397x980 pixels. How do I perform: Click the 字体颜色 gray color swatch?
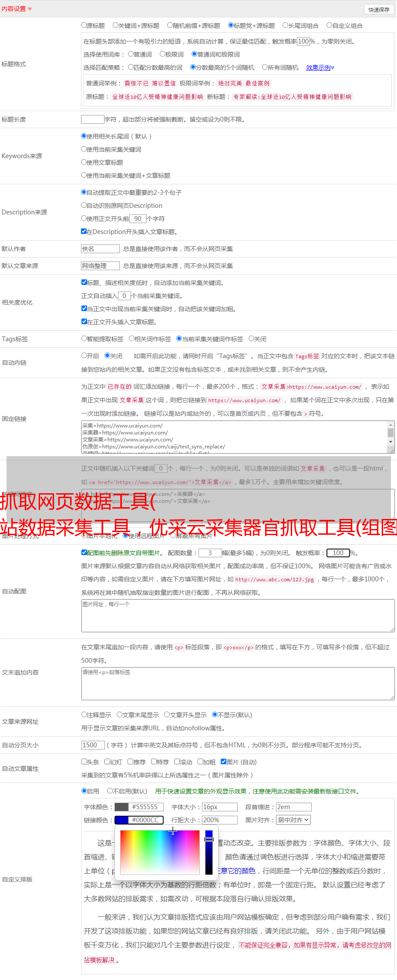click(x=121, y=807)
